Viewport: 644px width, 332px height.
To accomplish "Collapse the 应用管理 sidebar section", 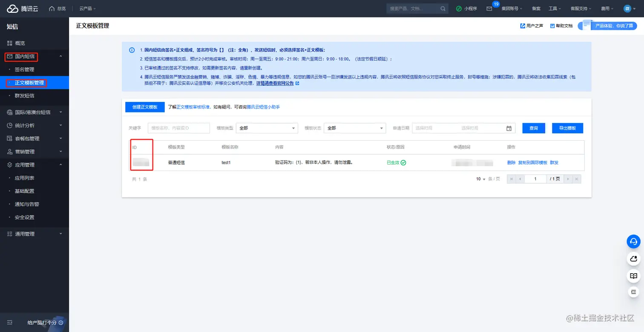I will coord(34,165).
